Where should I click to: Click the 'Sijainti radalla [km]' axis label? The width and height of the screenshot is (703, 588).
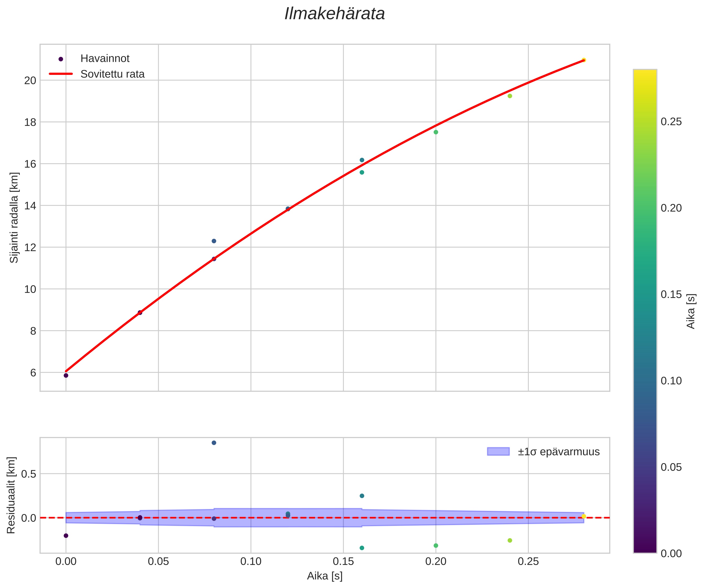tap(14, 218)
